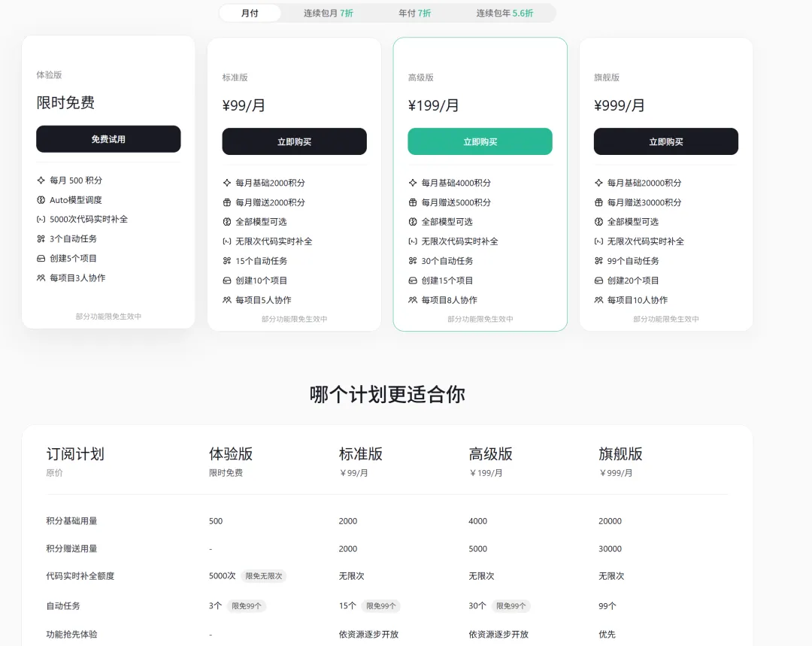
Task: Click the 限免无限次 badge
Action: pos(264,576)
